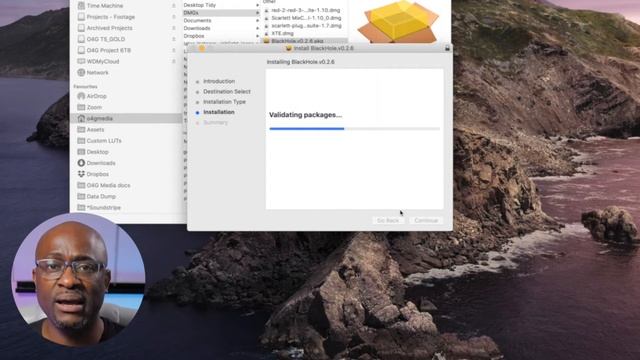The image size is (640, 360).
Task: Click the Go Back button in the installer
Action: pos(388,220)
